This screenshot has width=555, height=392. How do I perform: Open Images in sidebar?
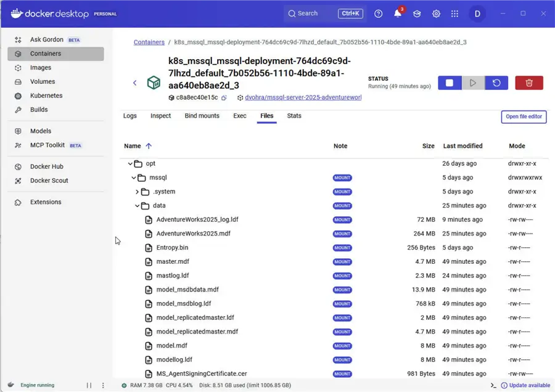tap(55, 68)
